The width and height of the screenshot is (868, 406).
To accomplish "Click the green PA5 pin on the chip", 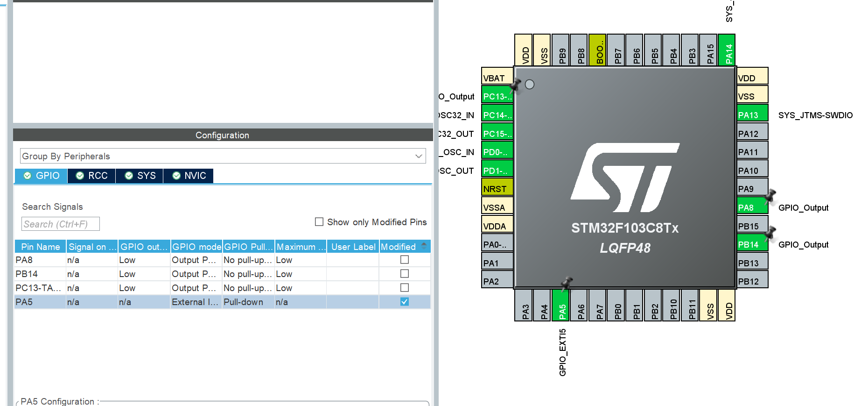I will [560, 306].
